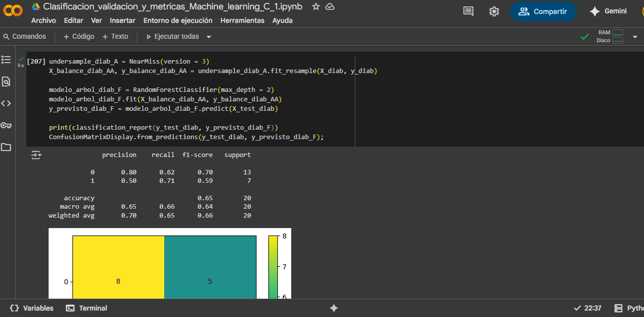The height and width of the screenshot is (317, 644).
Task: Open the Variables panel
Action: (31, 308)
